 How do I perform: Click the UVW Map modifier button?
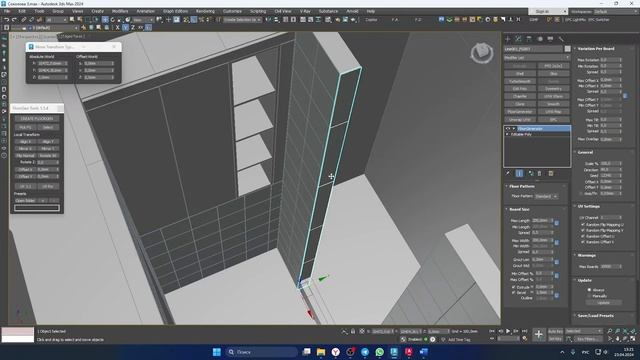(553, 111)
